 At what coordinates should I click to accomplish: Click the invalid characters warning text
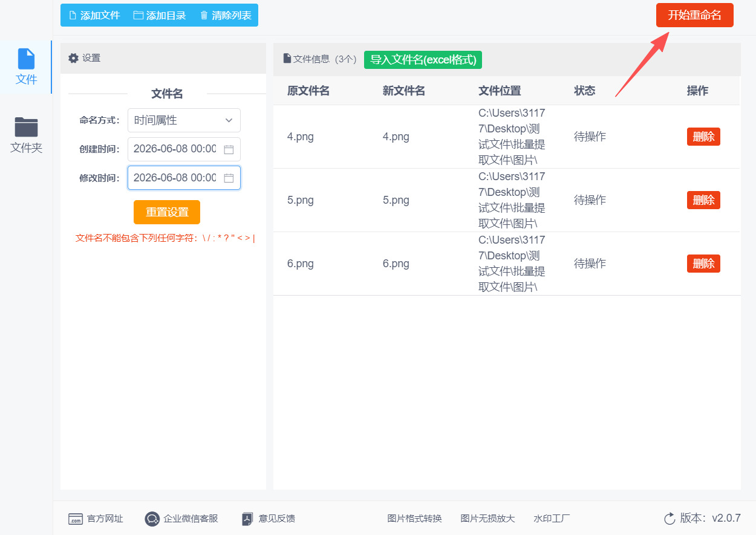coord(165,238)
